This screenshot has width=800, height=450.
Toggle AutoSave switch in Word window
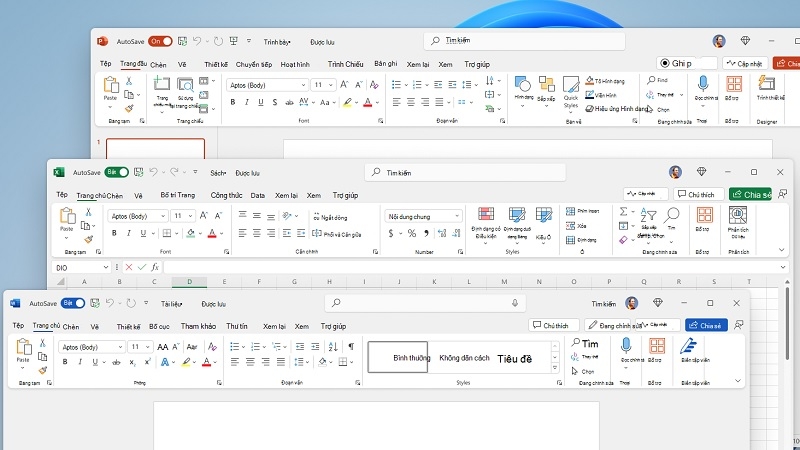click(x=73, y=303)
